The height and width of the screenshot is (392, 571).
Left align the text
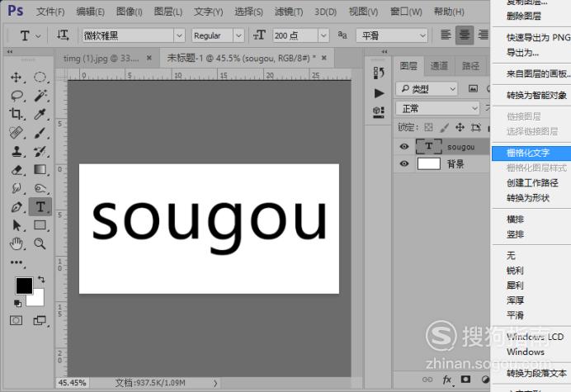(446, 35)
